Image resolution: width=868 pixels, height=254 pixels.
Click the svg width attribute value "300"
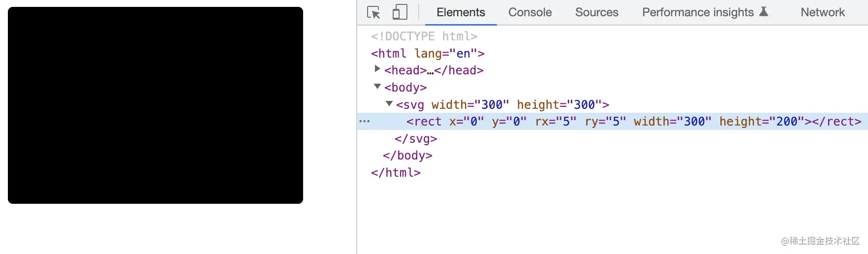[492, 105]
